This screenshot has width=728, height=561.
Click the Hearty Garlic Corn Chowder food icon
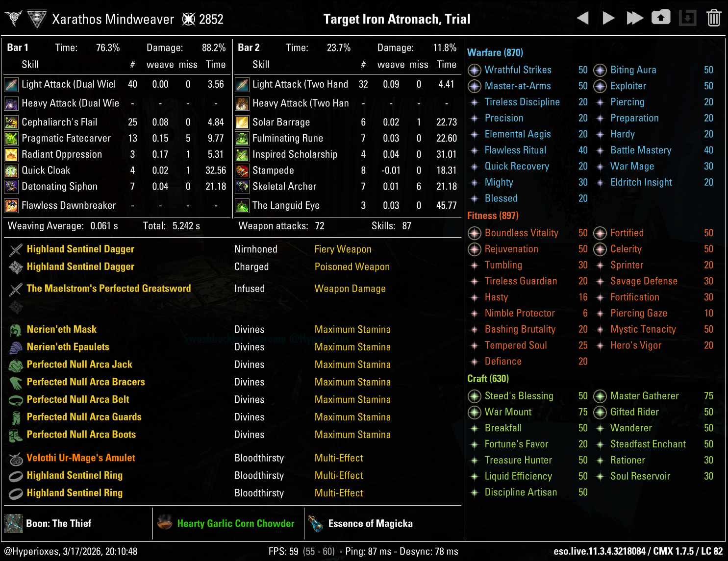(165, 523)
